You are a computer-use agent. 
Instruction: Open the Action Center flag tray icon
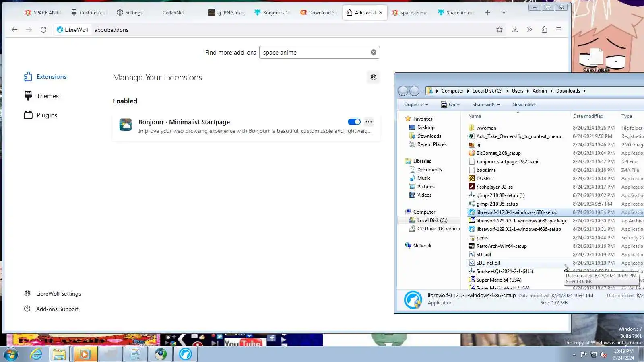tap(584, 354)
